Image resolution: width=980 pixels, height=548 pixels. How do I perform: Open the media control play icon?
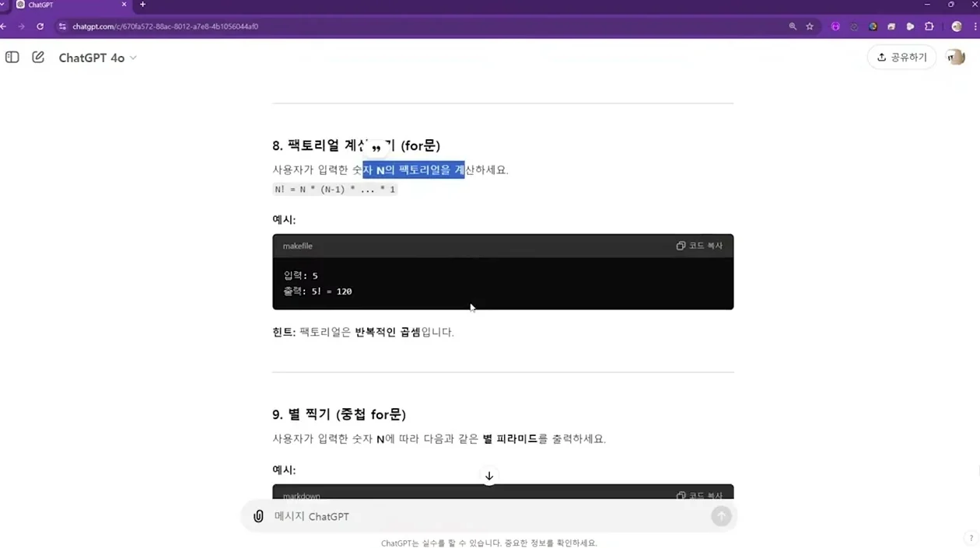point(910,26)
